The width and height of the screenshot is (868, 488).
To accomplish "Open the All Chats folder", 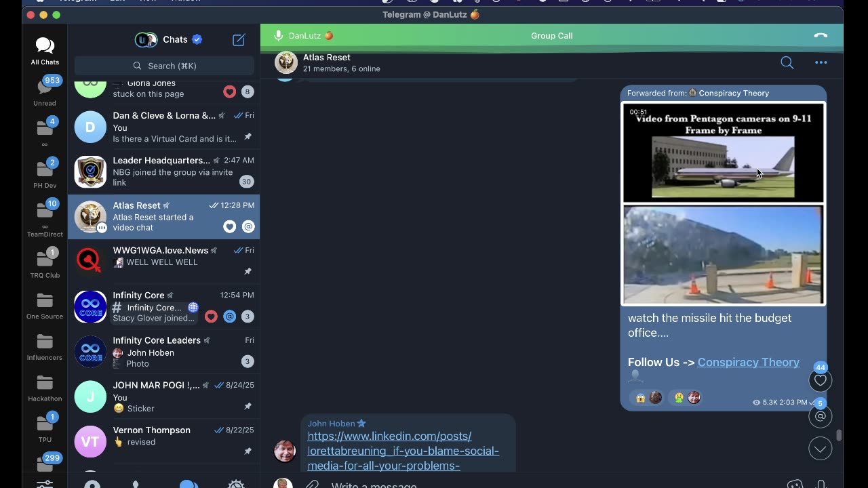I will click(45, 51).
